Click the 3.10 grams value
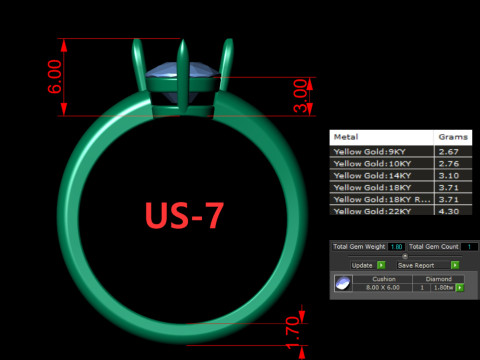 tap(449, 176)
